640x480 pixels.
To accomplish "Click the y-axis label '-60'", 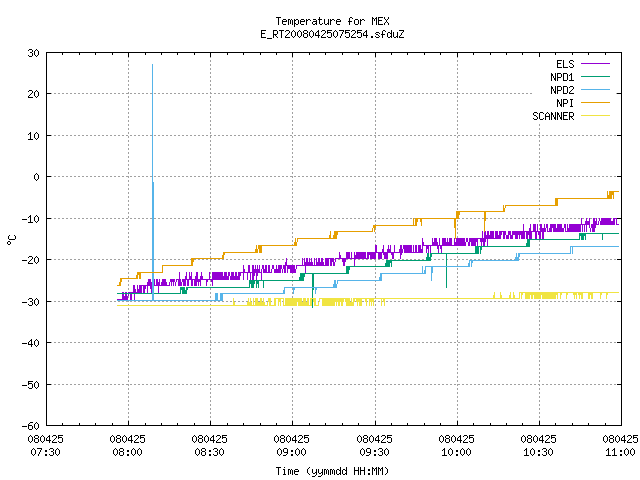I will pyautogui.click(x=31, y=426).
